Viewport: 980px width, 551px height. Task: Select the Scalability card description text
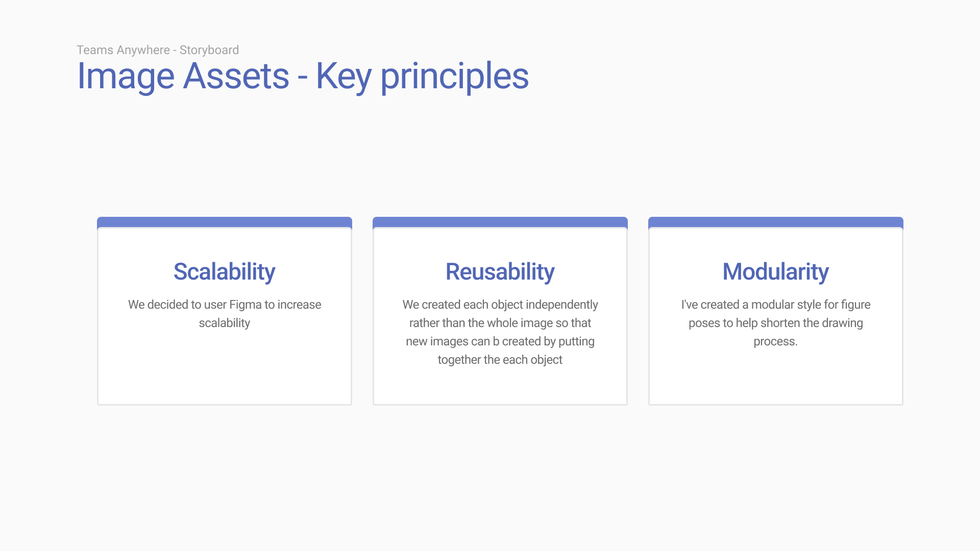[x=225, y=314]
